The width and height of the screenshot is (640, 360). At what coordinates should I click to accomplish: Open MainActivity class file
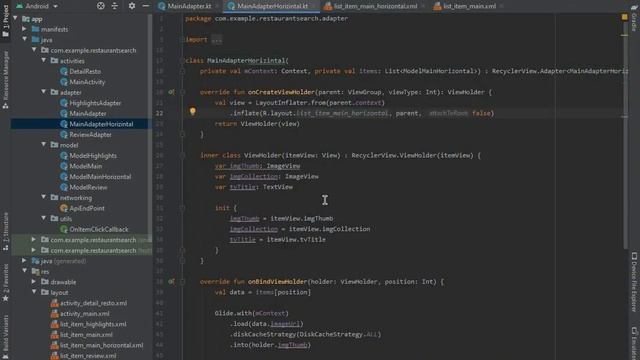[x=87, y=82]
